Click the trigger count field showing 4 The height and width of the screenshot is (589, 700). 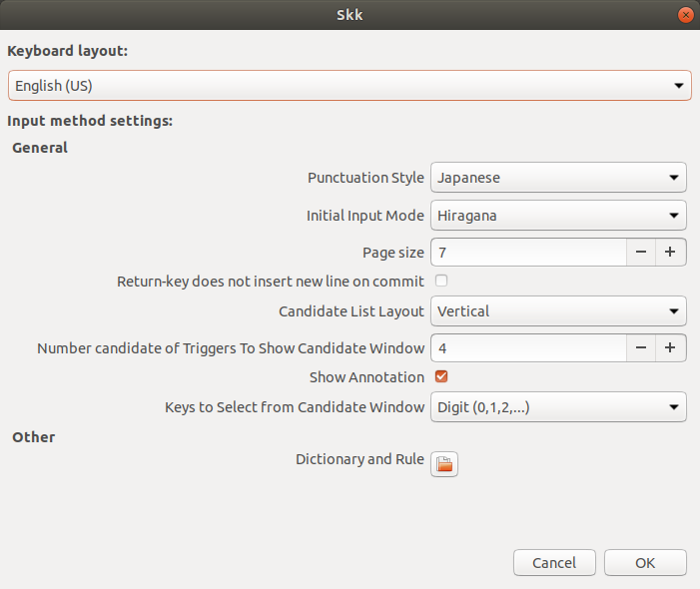(528, 348)
